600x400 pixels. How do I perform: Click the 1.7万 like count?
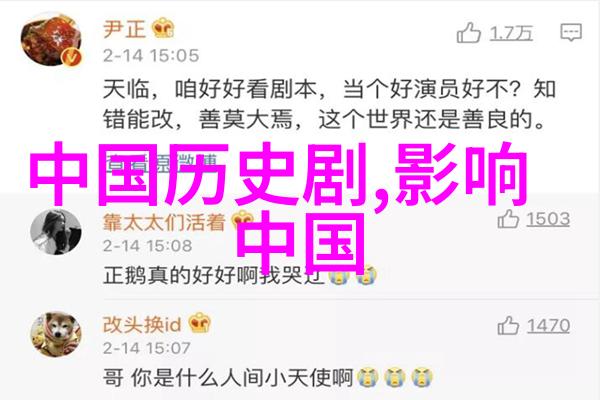pos(511,33)
